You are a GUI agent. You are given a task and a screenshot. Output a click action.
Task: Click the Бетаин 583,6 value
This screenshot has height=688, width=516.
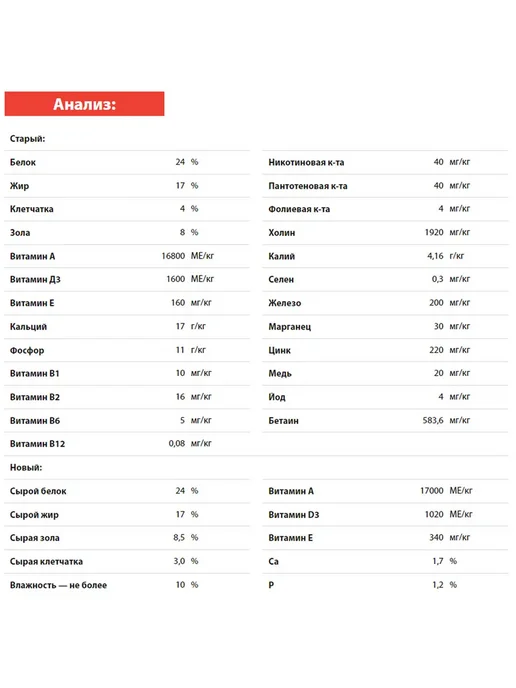pos(433,420)
